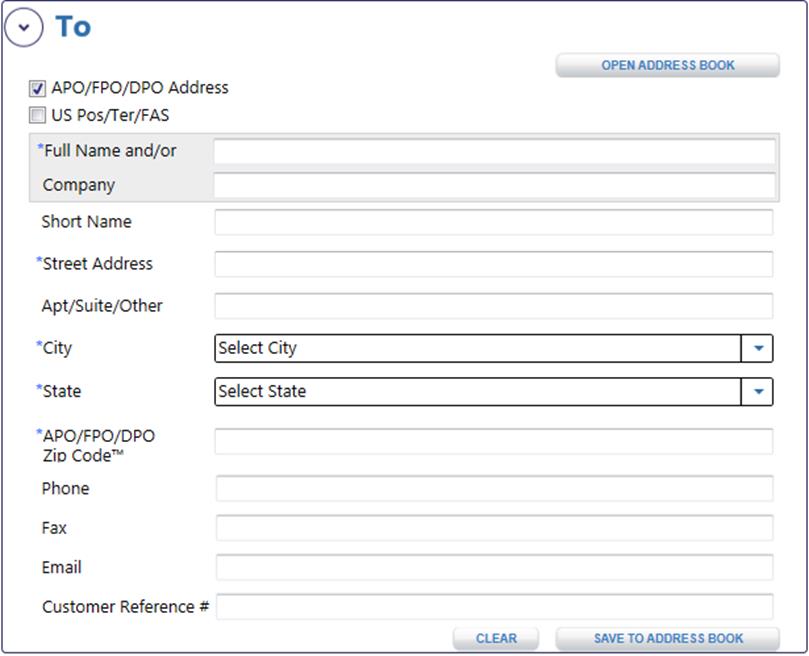
Task: Focus the Full Name input field
Action: [x=494, y=151]
